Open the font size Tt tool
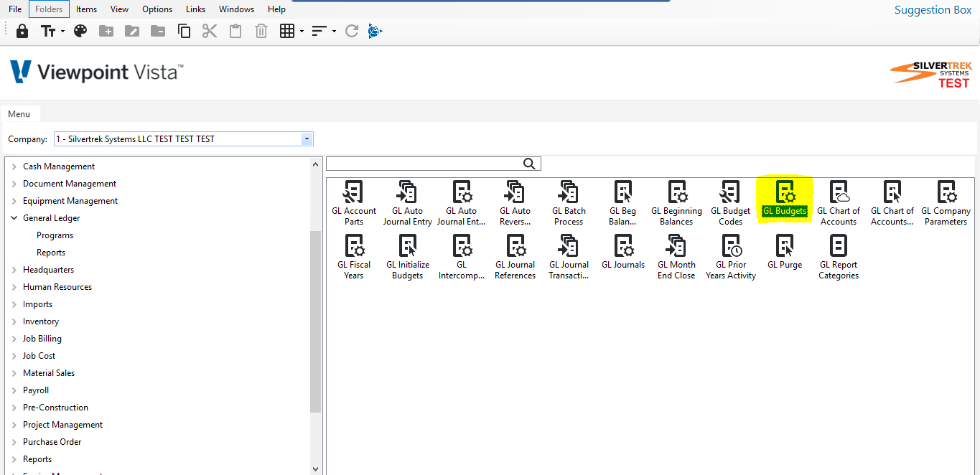The width and height of the screenshot is (980, 475). 49,31
